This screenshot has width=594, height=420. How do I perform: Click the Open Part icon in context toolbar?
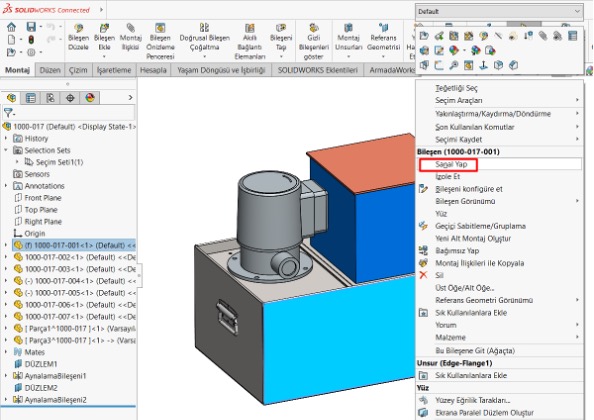pos(424,36)
